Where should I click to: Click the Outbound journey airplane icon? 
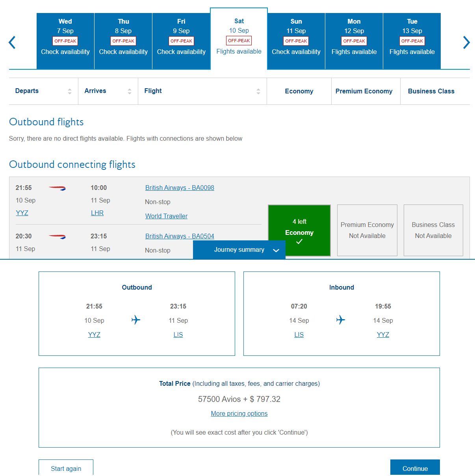coord(136,320)
